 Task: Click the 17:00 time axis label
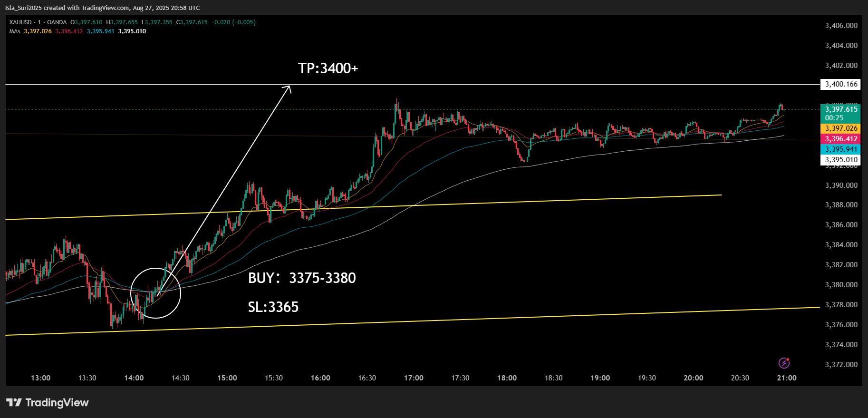(x=414, y=378)
